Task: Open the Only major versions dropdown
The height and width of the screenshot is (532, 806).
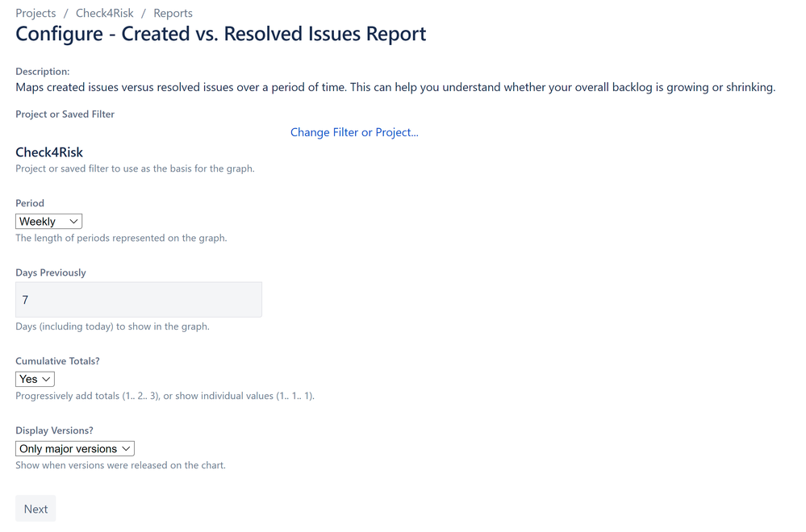Action: click(75, 449)
